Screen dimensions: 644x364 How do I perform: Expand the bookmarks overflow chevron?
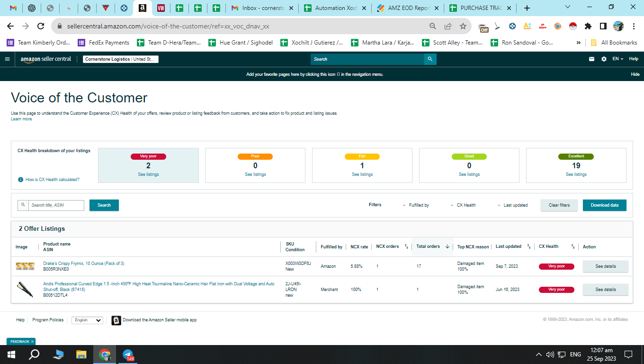(x=578, y=43)
